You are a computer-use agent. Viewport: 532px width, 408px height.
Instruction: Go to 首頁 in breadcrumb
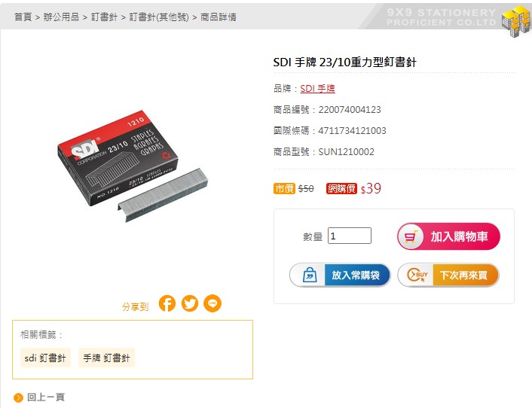(23, 17)
